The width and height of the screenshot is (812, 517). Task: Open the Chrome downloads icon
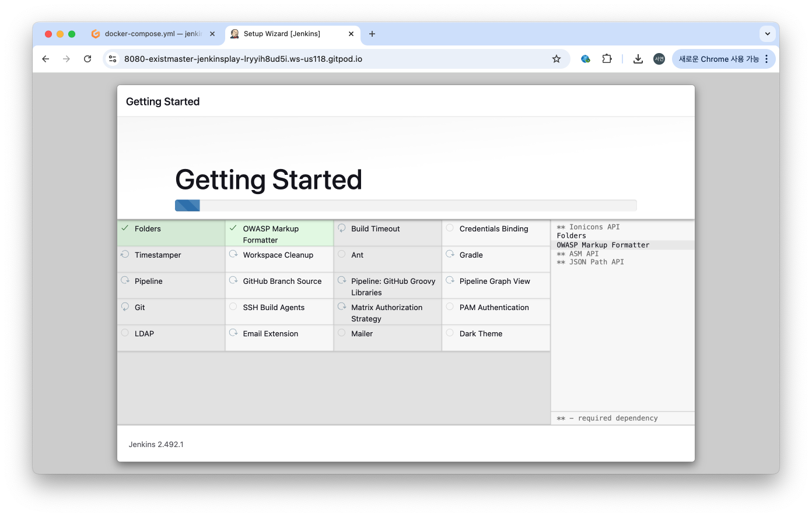coord(638,59)
